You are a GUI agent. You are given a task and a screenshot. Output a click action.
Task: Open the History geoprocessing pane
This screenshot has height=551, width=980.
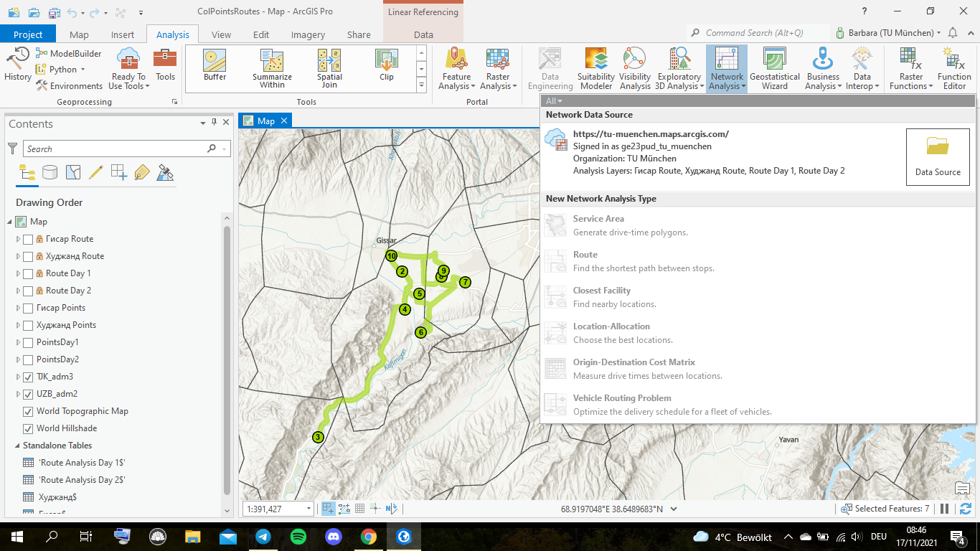point(17,65)
